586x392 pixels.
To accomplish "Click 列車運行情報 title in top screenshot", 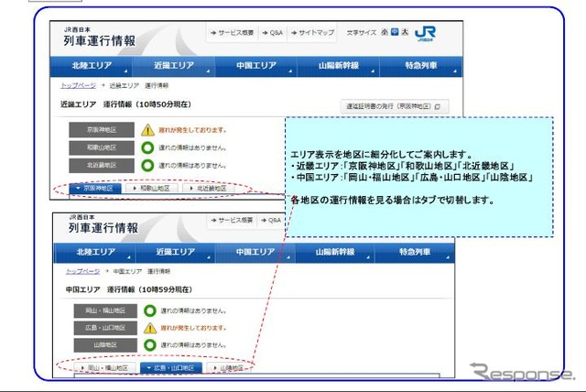I will (100, 40).
